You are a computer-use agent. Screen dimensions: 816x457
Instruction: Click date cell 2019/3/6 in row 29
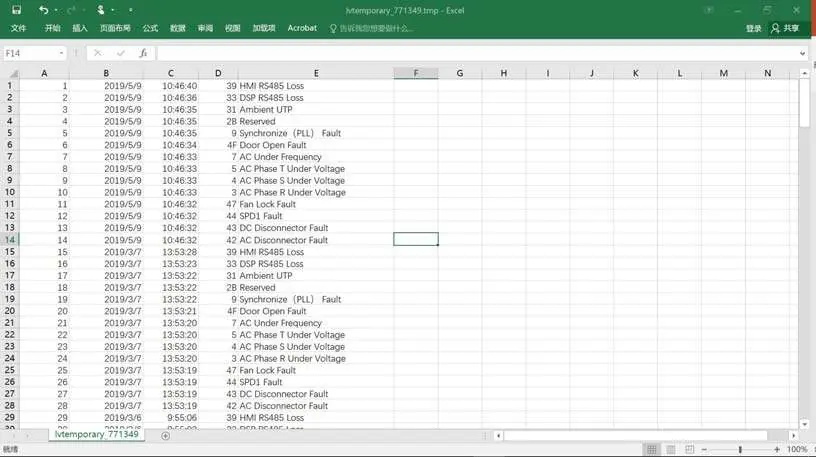(122, 418)
